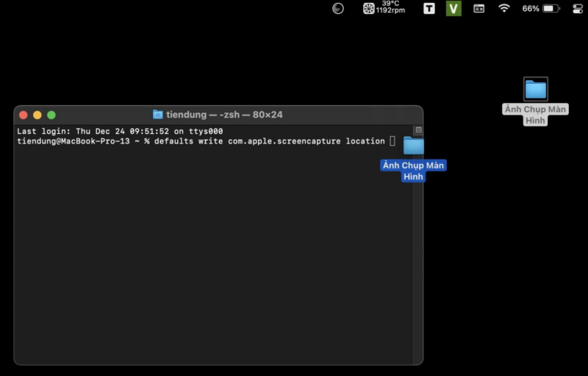Image resolution: width=588 pixels, height=376 pixels.
Task: Select the desktop folder Ảnh Chụp Màn Hình
Action: coord(535,89)
